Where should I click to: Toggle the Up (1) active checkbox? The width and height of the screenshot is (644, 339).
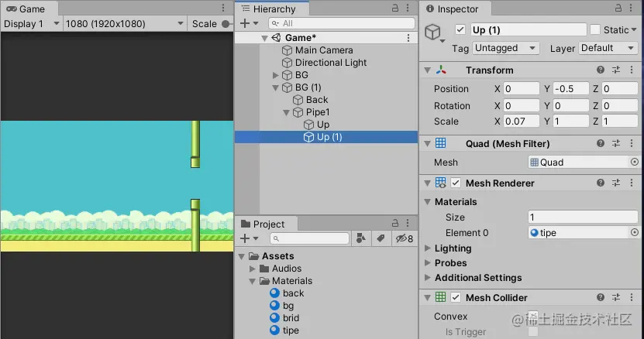point(460,29)
